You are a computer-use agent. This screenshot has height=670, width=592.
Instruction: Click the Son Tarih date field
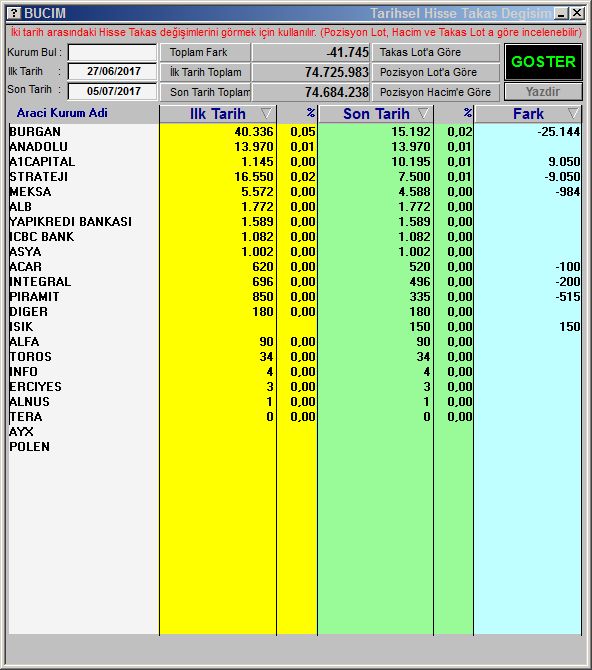click(112, 91)
